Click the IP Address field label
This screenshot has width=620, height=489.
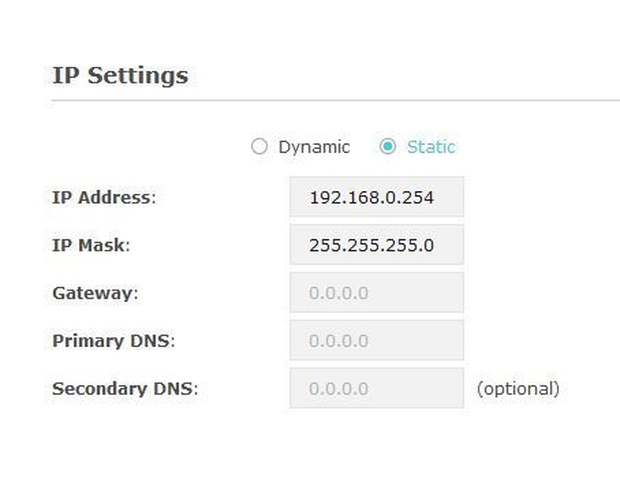(x=104, y=197)
